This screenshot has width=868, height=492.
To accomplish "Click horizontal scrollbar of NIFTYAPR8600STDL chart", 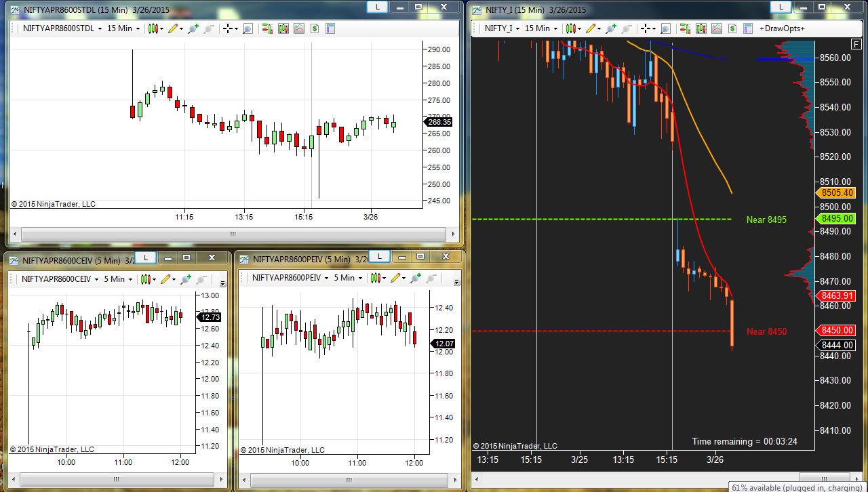I will click(x=233, y=234).
